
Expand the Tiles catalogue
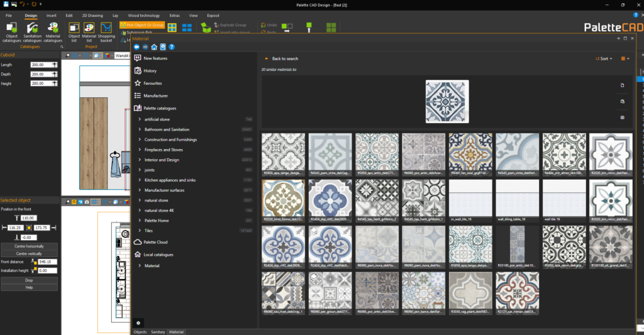(150, 231)
